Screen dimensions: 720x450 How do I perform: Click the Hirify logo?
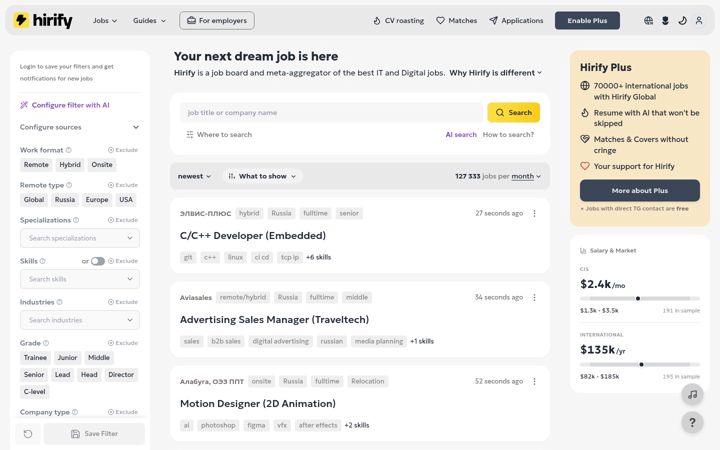pos(43,21)
